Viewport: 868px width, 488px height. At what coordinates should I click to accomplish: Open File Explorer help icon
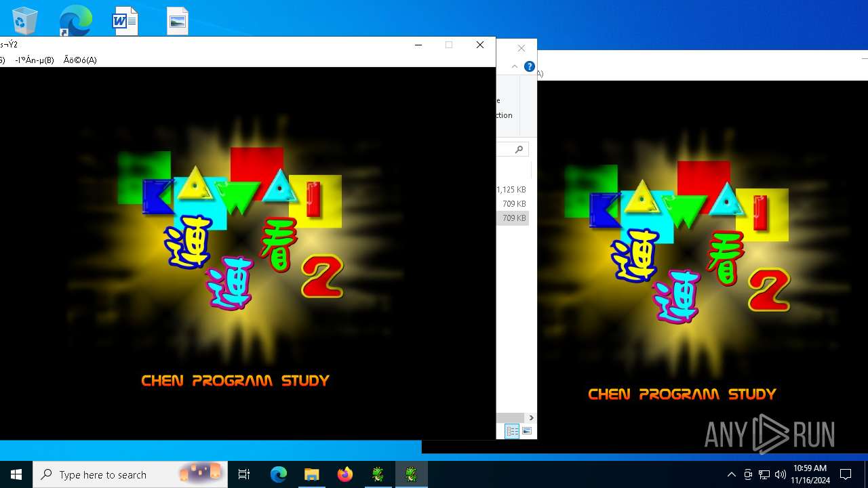[529, 66]
